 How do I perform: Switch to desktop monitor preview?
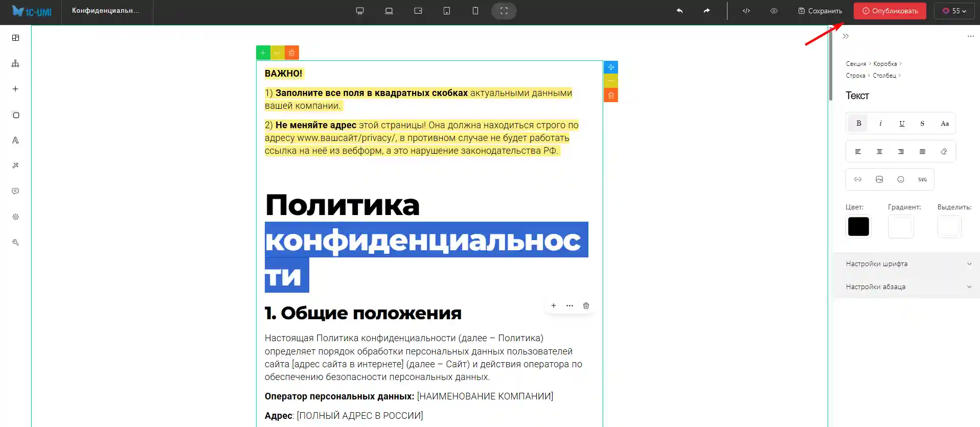(360, 11)
